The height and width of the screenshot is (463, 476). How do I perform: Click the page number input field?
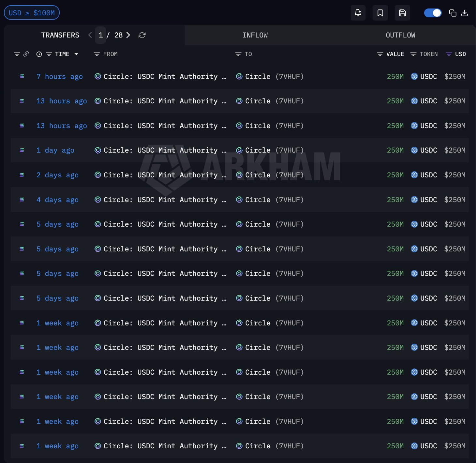pyautogui.click(x=101, y=35)
